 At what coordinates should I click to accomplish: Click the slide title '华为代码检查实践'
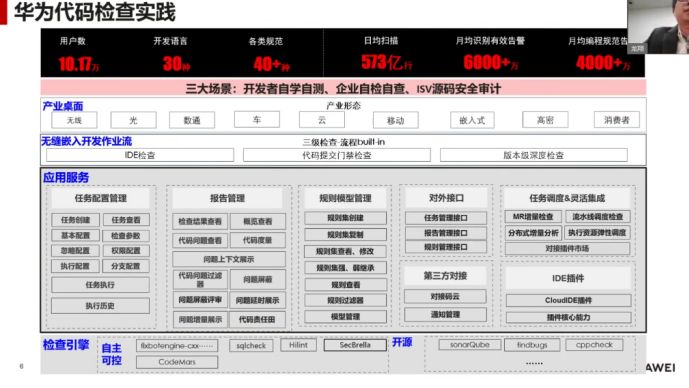95,12
